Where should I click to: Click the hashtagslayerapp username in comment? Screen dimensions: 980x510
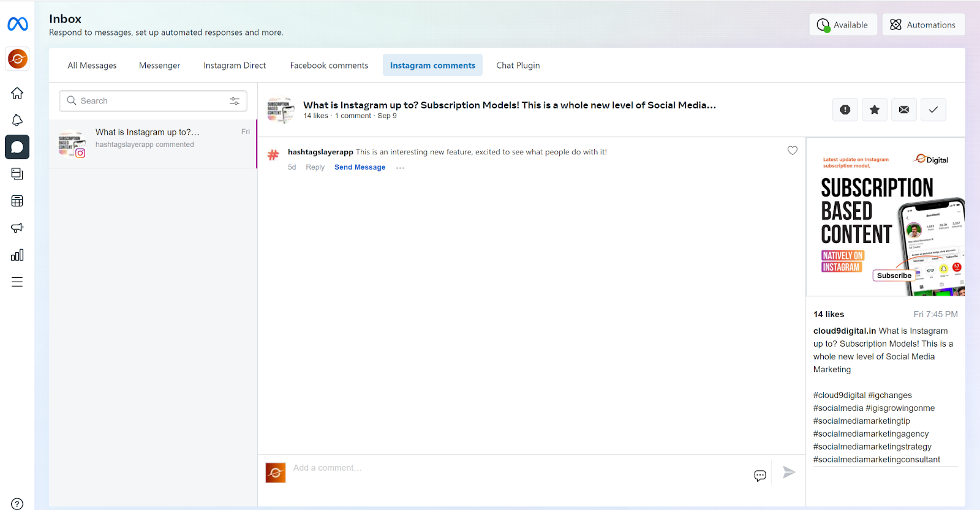(x=320, y=152)
